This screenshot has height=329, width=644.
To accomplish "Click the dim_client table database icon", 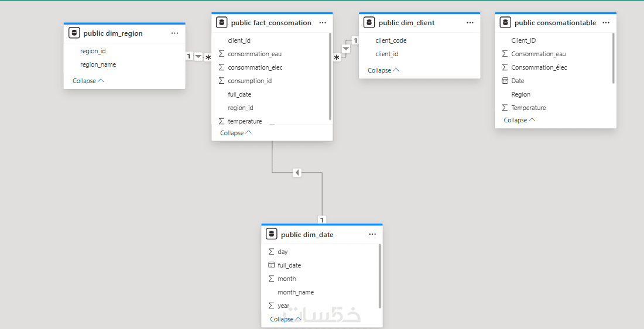I will click(x=369, y=23).
